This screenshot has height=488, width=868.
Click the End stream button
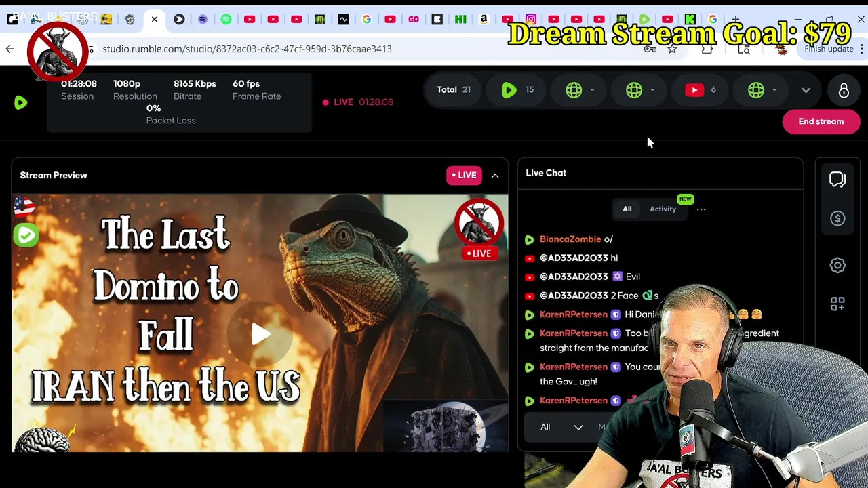(x=821, y=121)
